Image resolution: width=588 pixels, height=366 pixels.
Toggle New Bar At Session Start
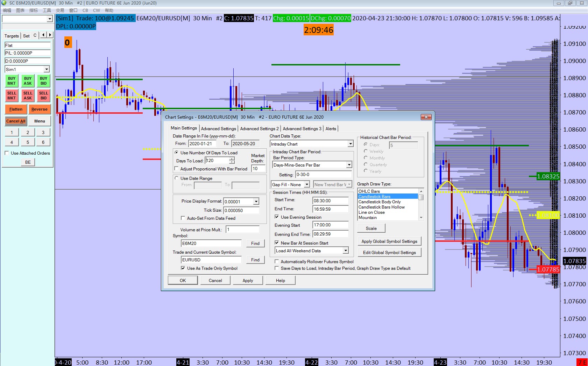pos(277,243)
